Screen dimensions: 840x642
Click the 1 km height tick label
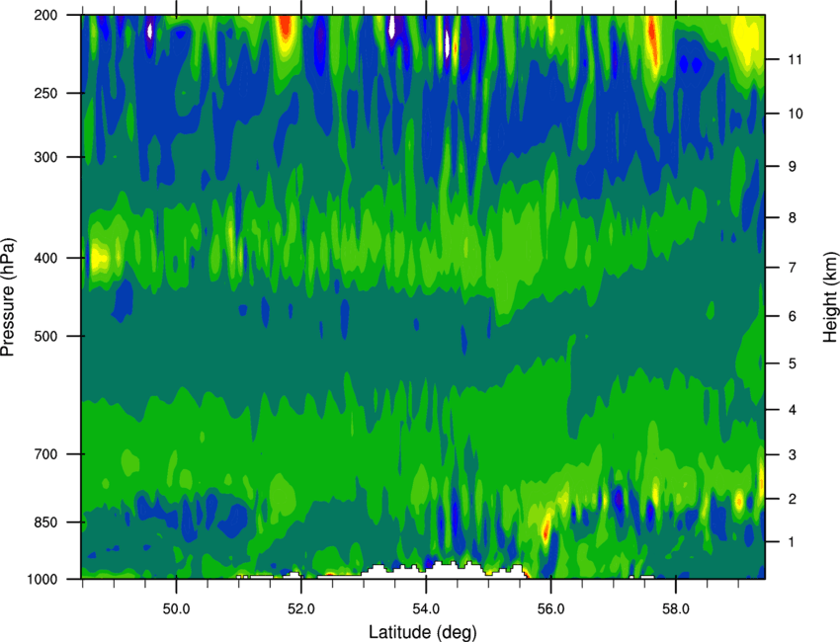(x=793, y=542)
